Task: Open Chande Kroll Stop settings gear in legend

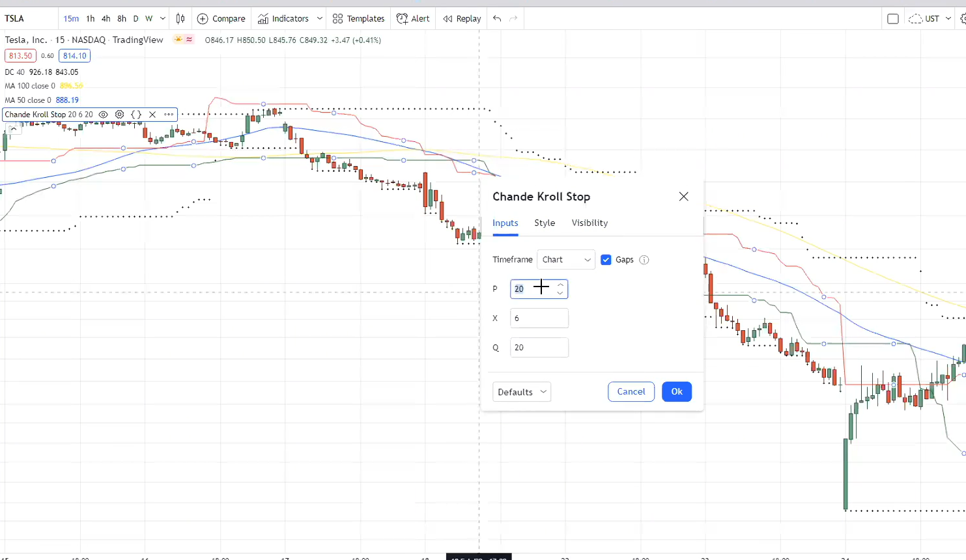Action: tap(119, 115)
